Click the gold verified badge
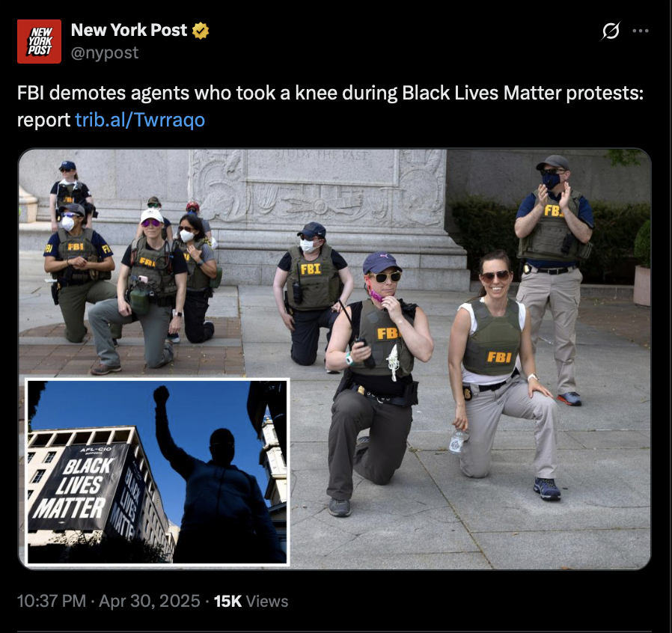Image resolution: width=672 pixels, height=633 pixels. coord(200,31)
